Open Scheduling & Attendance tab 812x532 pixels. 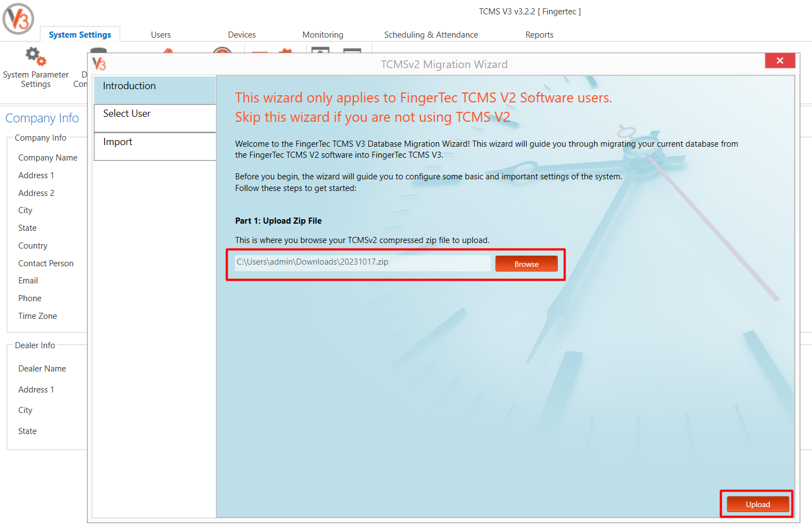(x=431, y=34)
